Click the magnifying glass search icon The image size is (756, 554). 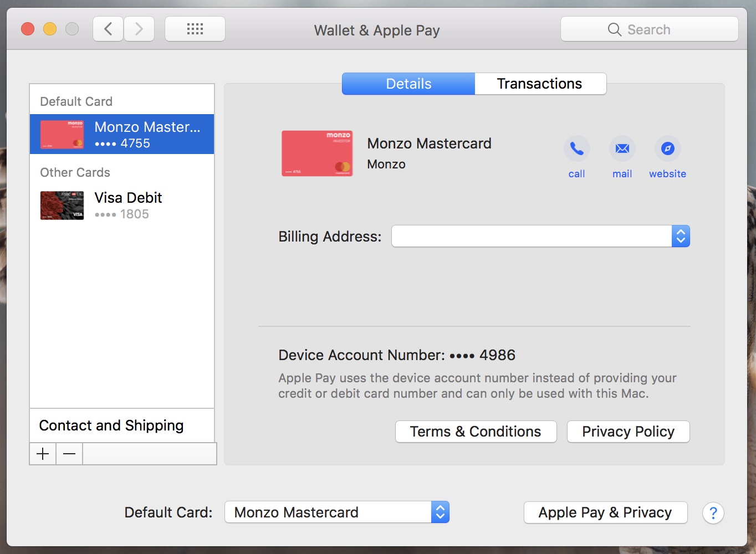point(614,29)
